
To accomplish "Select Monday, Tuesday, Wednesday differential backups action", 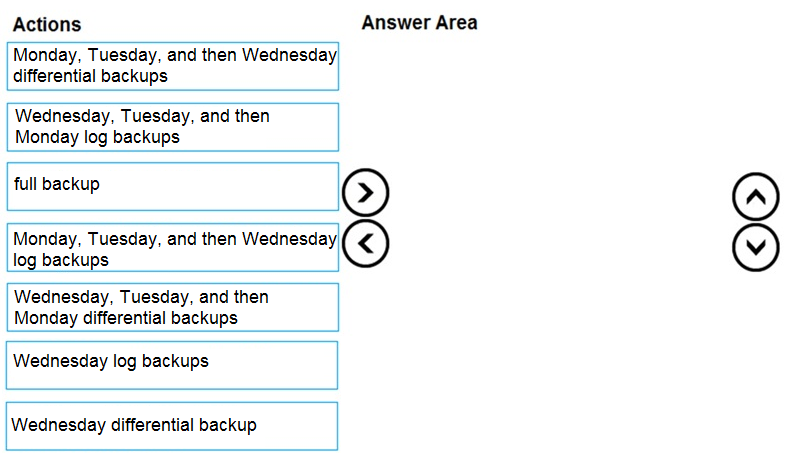I will point(173,66).
